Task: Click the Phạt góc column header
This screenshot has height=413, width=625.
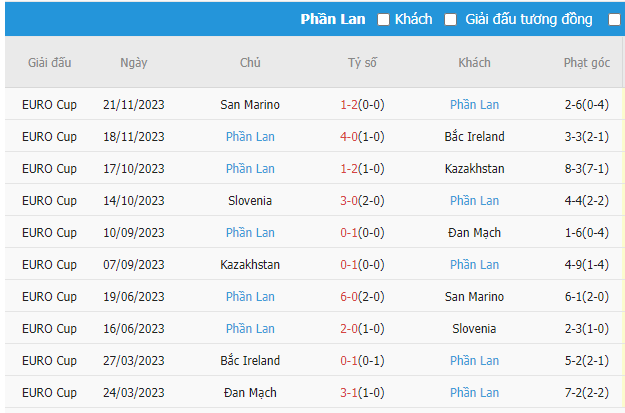Action: tap(586, 63)
